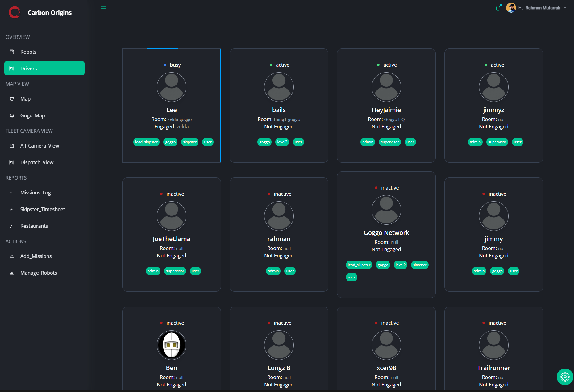The width and height of the screenshot is (574, 392).
Task: Open the zelda-goggo room link
Action: (179, 119)
